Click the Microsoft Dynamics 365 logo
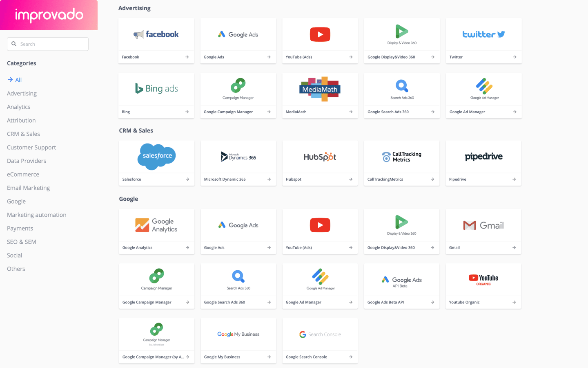 coord(238,157)
